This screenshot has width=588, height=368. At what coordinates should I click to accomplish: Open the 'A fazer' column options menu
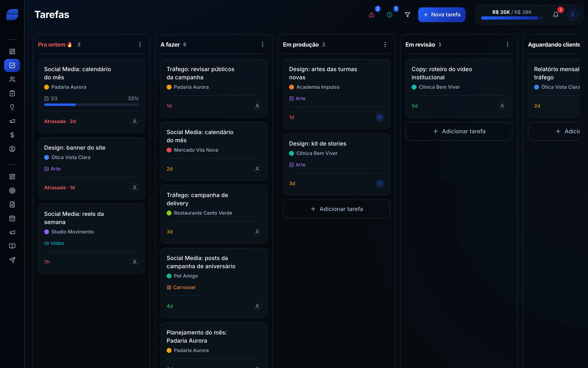coord(262,45)
